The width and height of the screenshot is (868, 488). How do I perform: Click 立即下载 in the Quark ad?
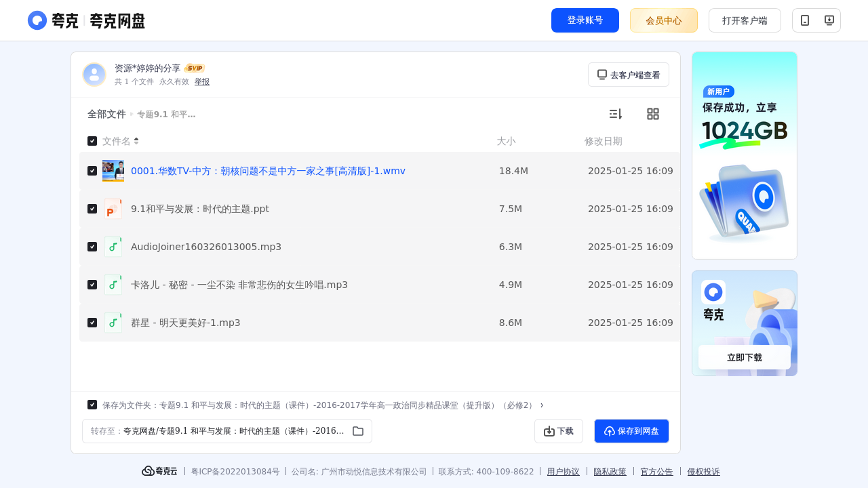click(745, 357)
